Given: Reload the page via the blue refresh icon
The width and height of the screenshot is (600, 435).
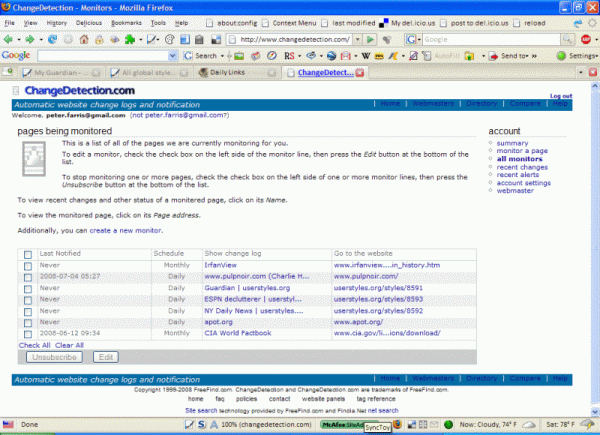Looking at the screenshot, I should (x=52, y=39).
